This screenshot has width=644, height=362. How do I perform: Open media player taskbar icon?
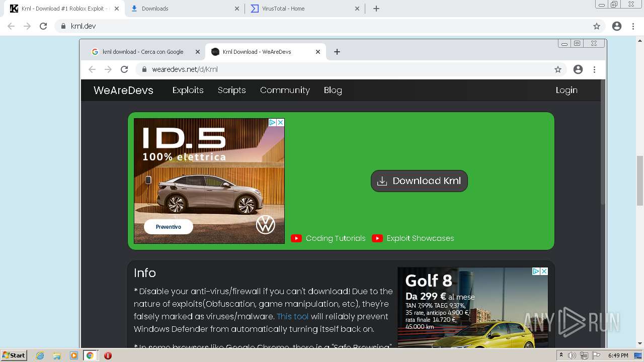pyautogui.click(x=74, y=355)
